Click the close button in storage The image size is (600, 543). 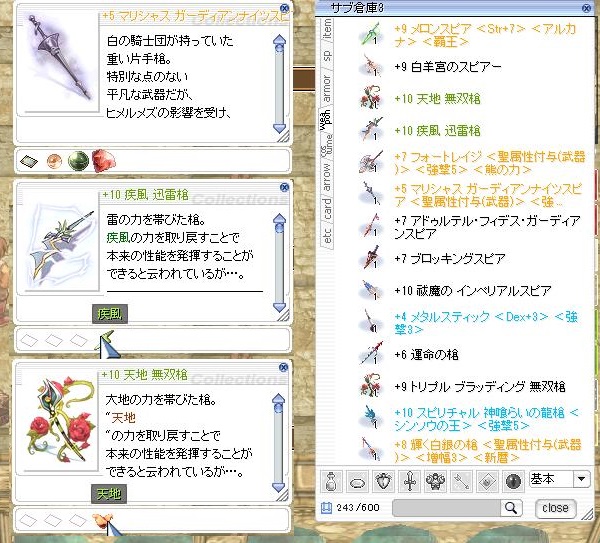pos(556,508)
